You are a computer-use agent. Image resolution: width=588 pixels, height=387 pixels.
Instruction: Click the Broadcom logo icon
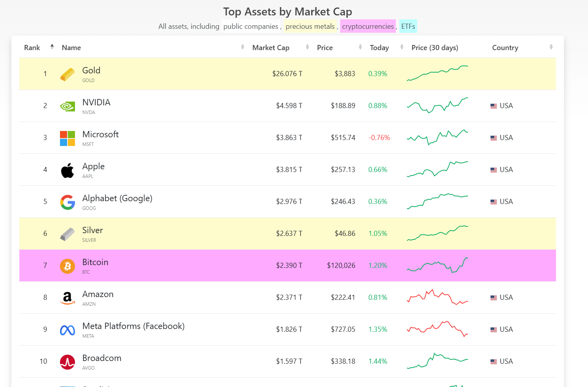click(x=67, y=362)
